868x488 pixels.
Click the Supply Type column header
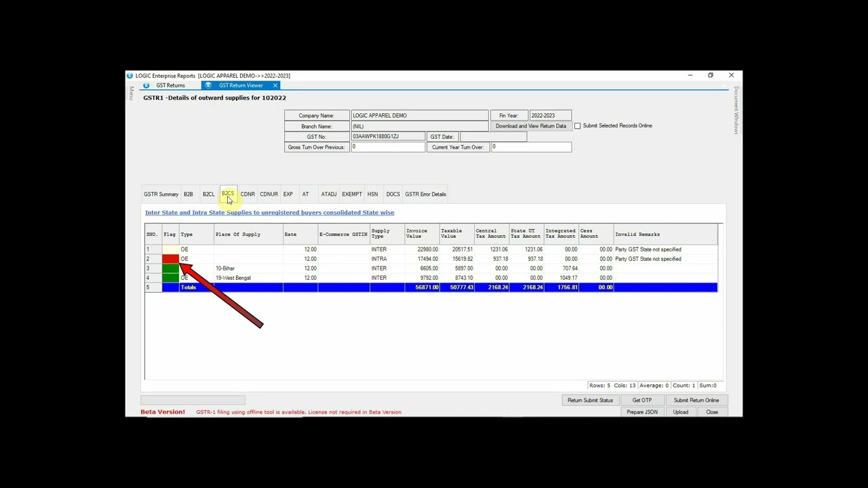point(387,235)
